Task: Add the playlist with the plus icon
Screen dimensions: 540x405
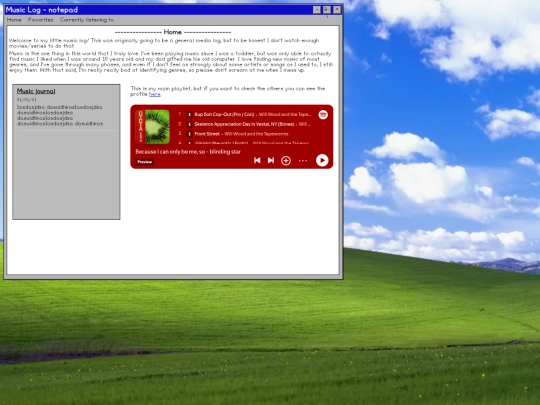Action: (286, 160)
